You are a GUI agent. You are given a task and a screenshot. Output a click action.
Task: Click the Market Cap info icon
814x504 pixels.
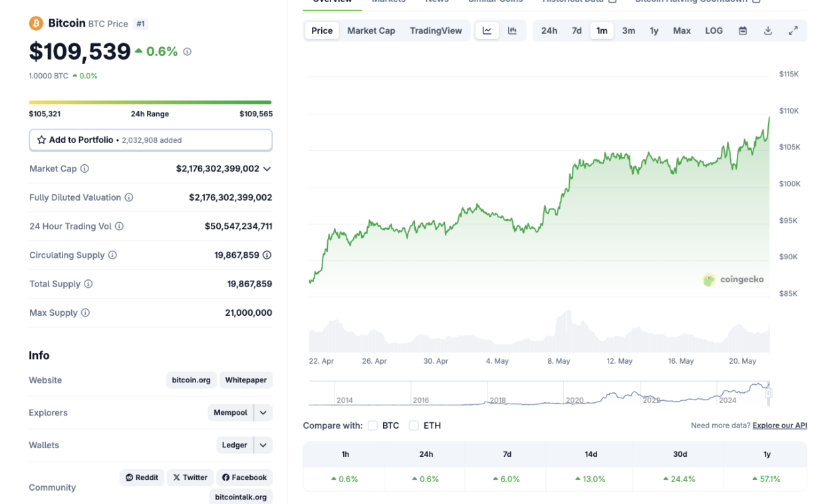point(85,168)
